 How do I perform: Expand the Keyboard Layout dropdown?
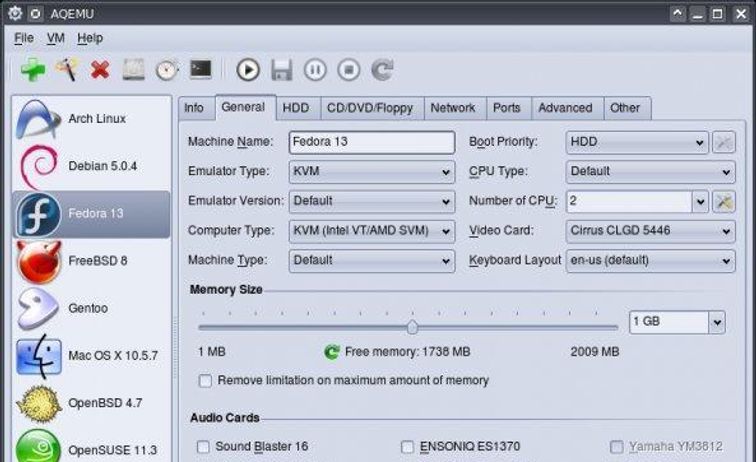point(650,261)
